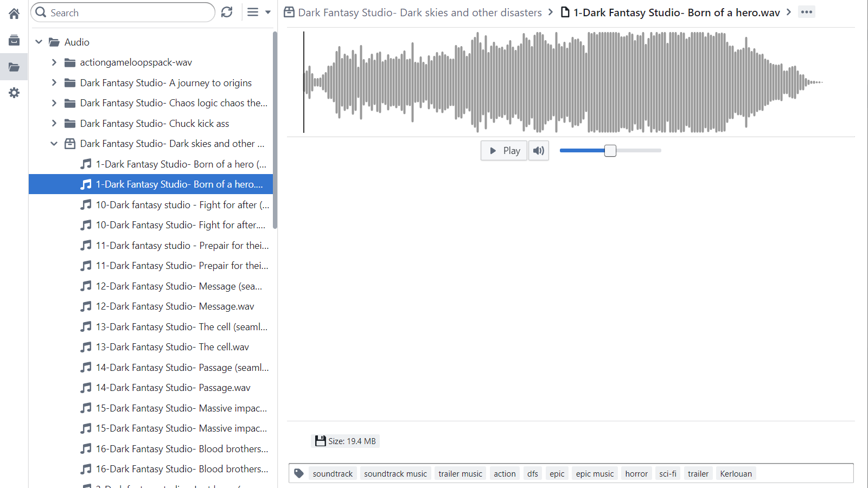
Task: Expand actiongameloopspack-wav folder
Action: coord(54,62)
